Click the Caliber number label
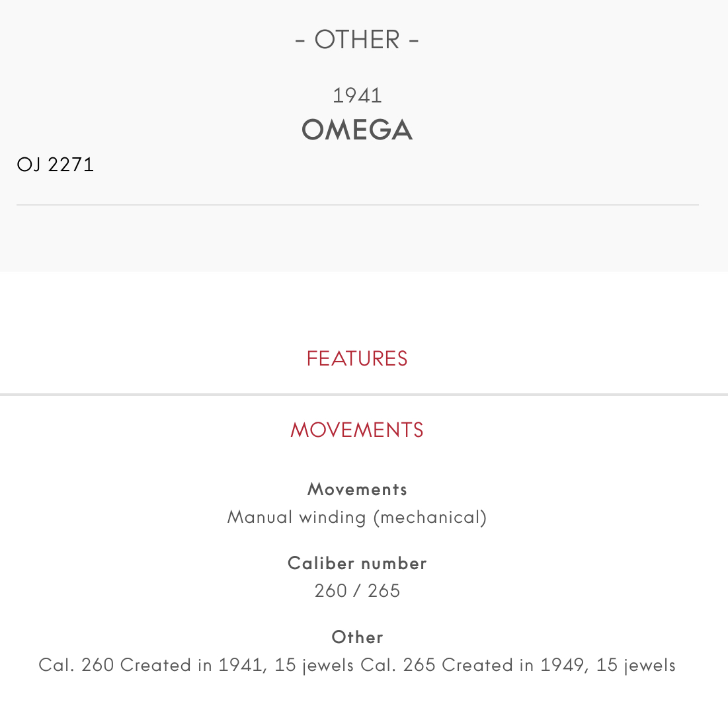Image resolution: width=728 pixels, height=702 pixels. point(357,563)
